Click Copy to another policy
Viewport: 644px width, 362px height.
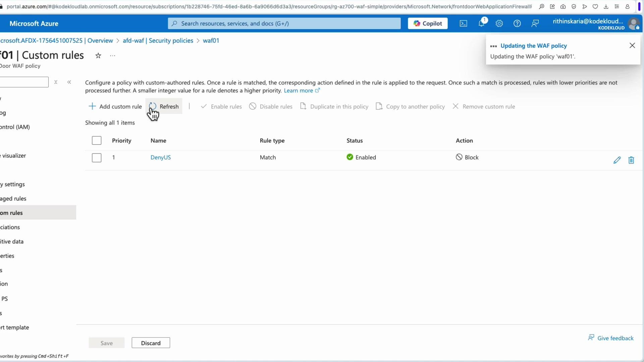coord(410,107)
